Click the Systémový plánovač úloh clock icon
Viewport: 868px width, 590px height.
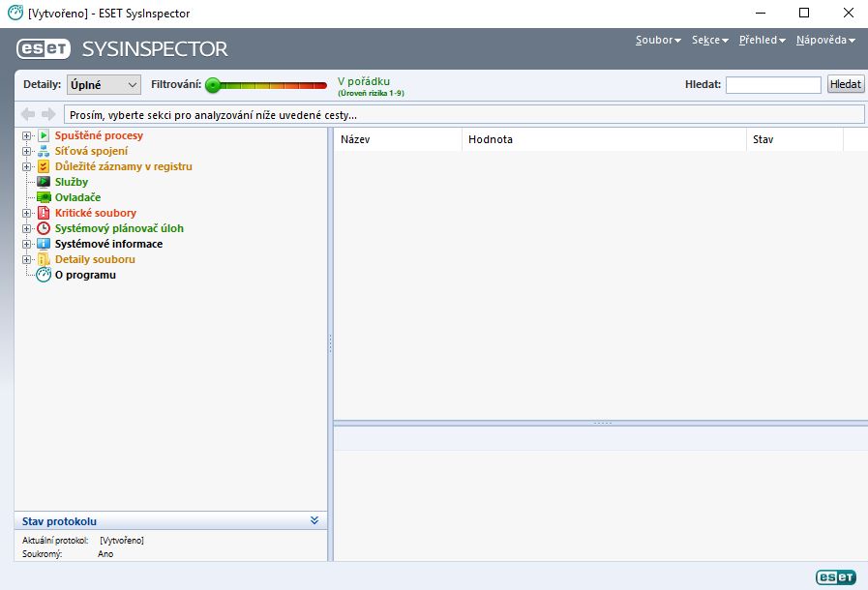44,228
